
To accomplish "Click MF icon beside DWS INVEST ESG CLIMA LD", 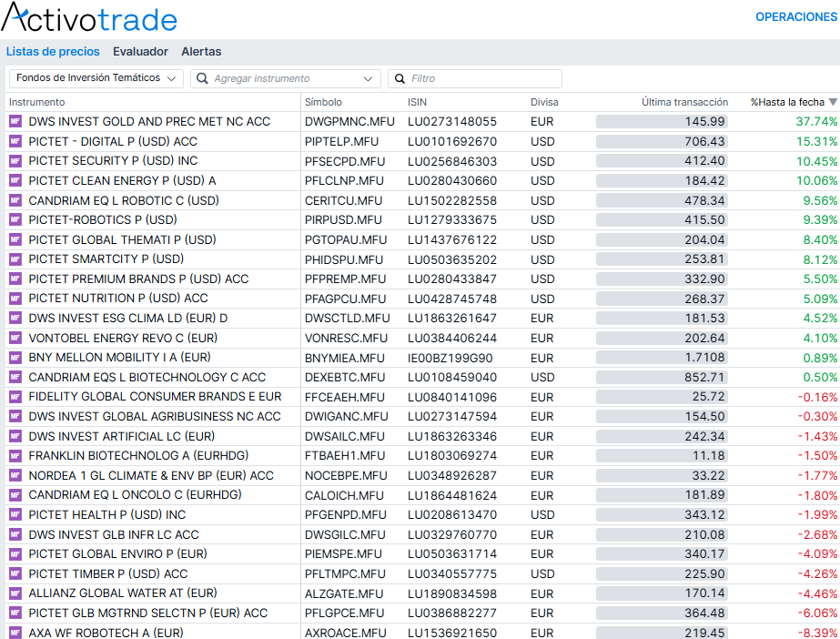I will click(15, 319).
